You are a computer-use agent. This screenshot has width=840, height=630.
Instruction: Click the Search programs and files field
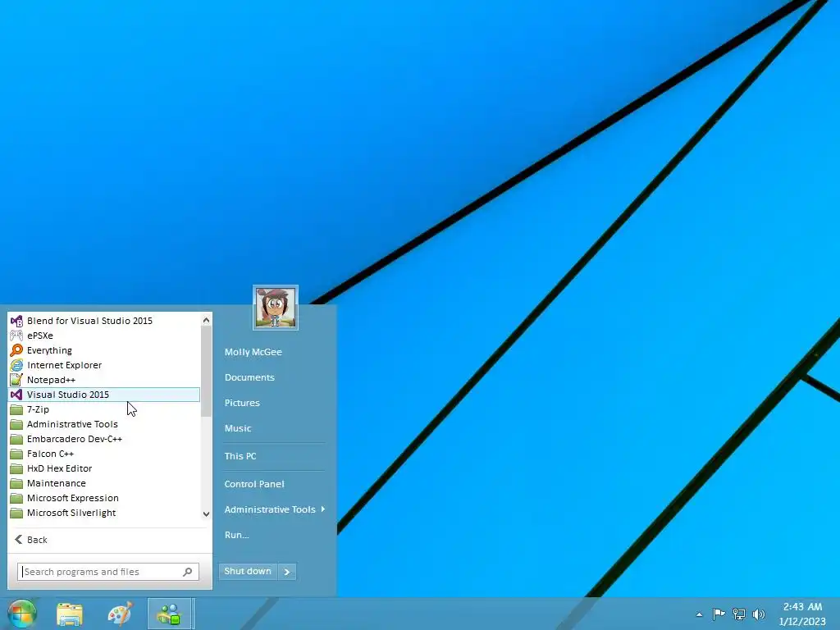[107, 572]
